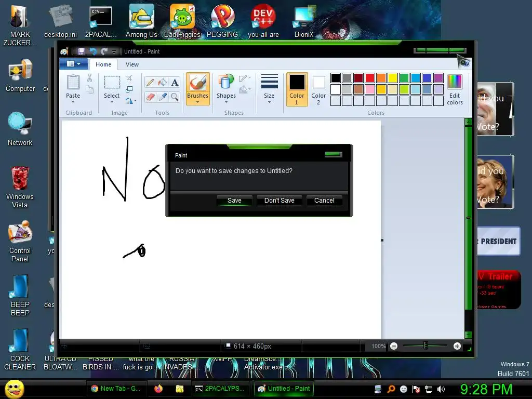This screenshot has width=532, height=399.
Task: Open the Control Panel desktop icon
Action: point(20,241)
